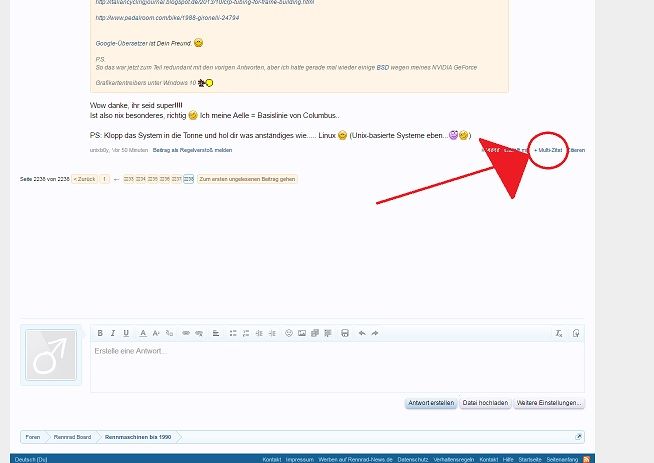This screenshot has height=463, width=654.
Task: Go to page 2233 in pagination
Action: [x=128, y=179]
